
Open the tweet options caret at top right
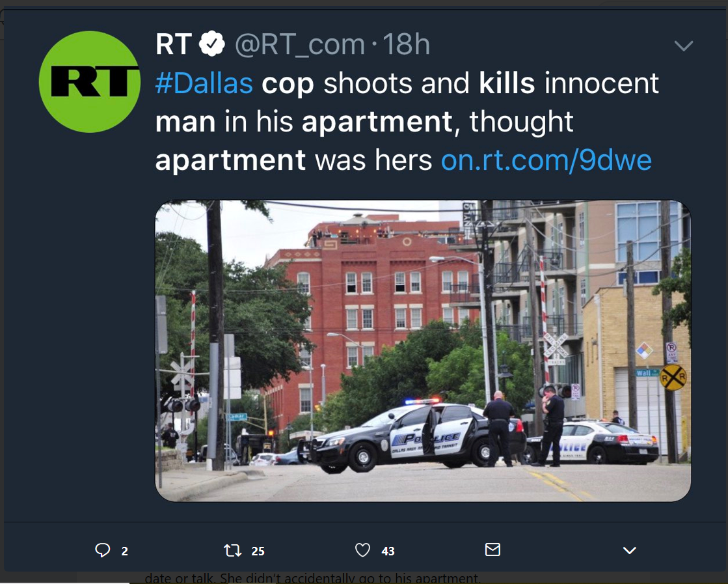pyautogui.click(x=683, y=46)
